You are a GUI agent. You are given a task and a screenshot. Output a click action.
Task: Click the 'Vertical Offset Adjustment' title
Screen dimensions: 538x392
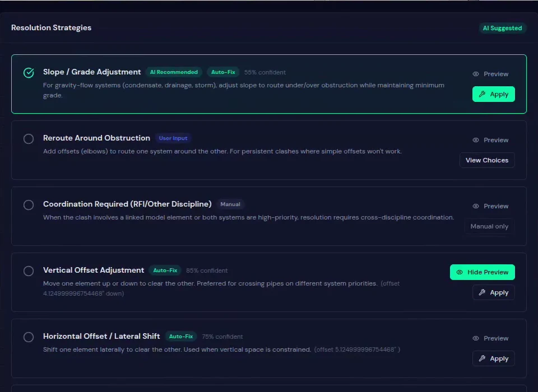[x=94, y=270]
